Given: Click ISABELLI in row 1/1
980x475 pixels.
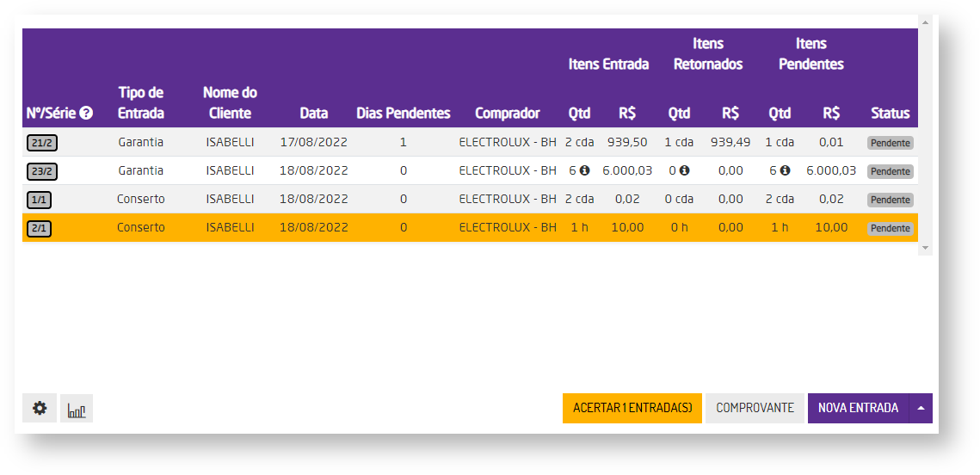Looking at the screenshot, I should tap(230, 200).
